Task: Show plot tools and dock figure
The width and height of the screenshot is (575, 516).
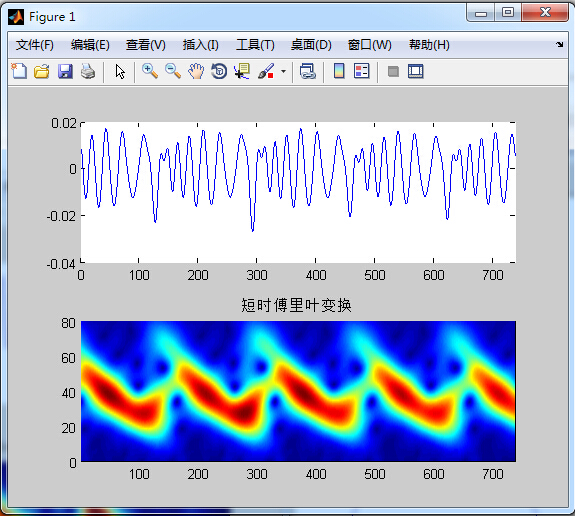Action: point(415,71)
